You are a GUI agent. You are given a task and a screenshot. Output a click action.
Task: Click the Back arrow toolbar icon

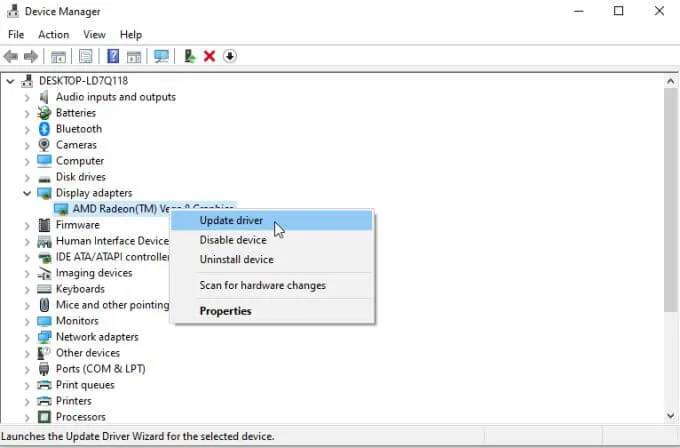click(11, 56)
